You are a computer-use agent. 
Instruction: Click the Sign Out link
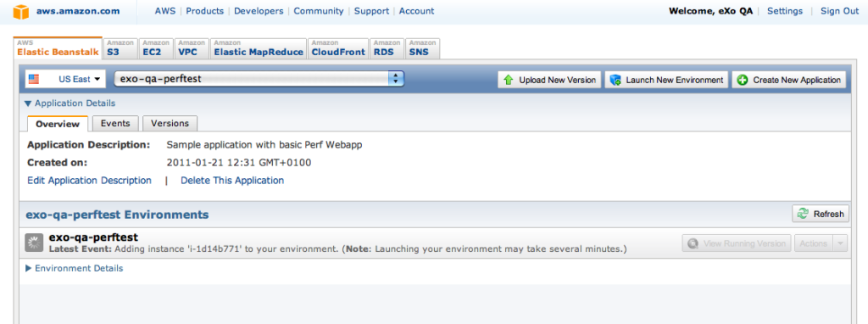pyautogui.click(x=840, y=11)
